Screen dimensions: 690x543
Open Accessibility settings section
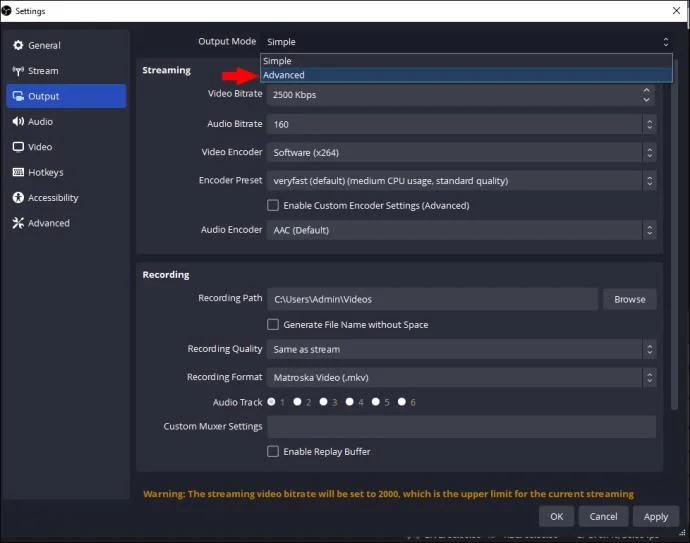tap(66, 198)
